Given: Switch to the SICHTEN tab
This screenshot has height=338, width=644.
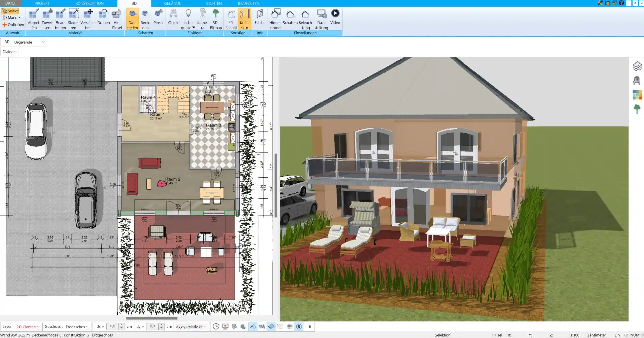Looking at the screenshot, I should pyautogui.click(x=214, y=3).
